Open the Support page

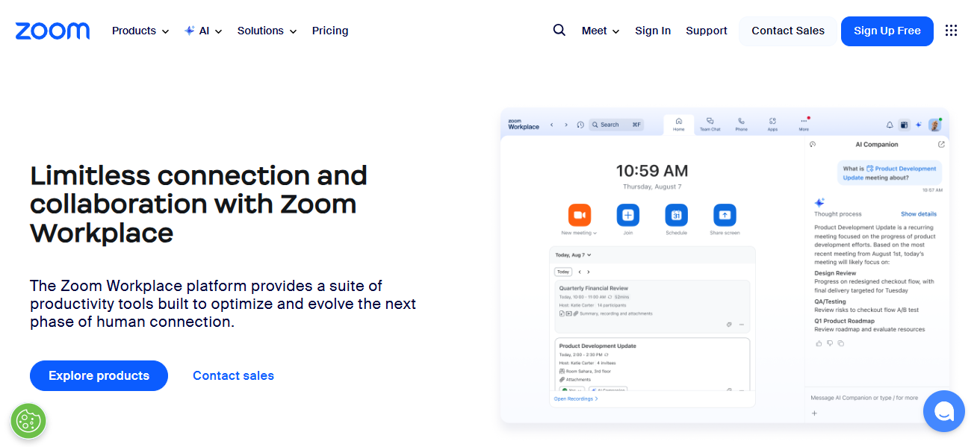pyautogui.click(x=707, y=31)
